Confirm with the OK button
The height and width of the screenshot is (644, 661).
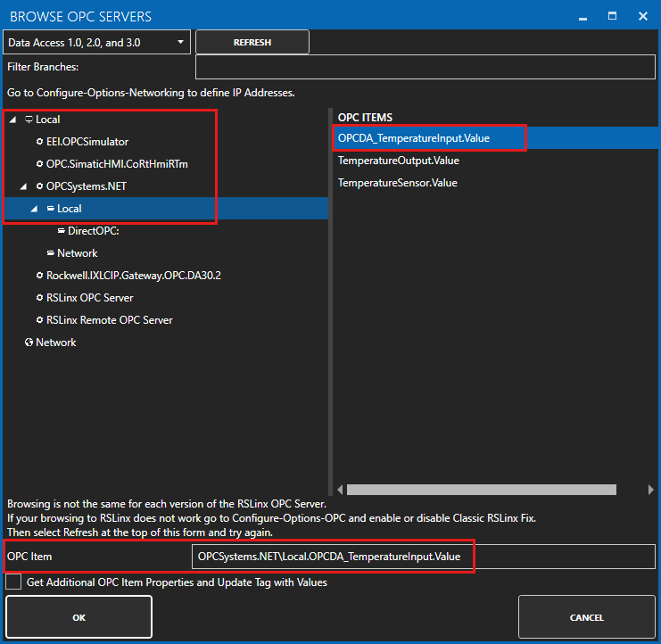click(78, 617)
